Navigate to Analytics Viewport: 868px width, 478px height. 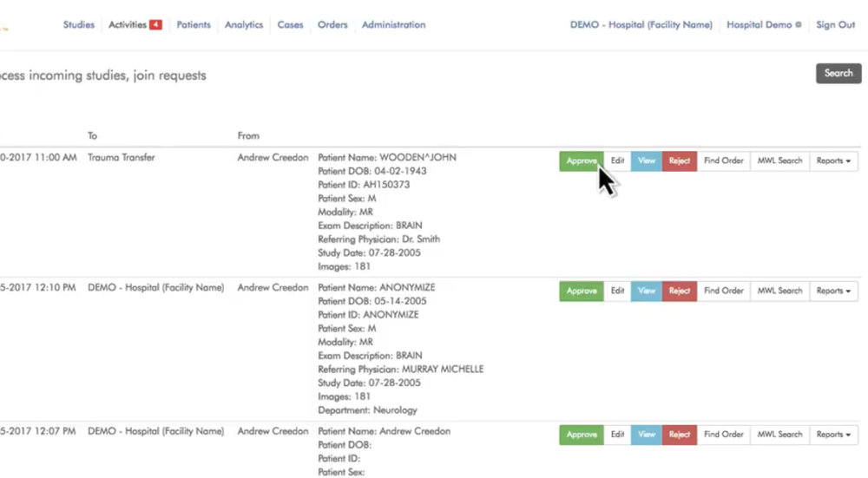coord(244,25)
